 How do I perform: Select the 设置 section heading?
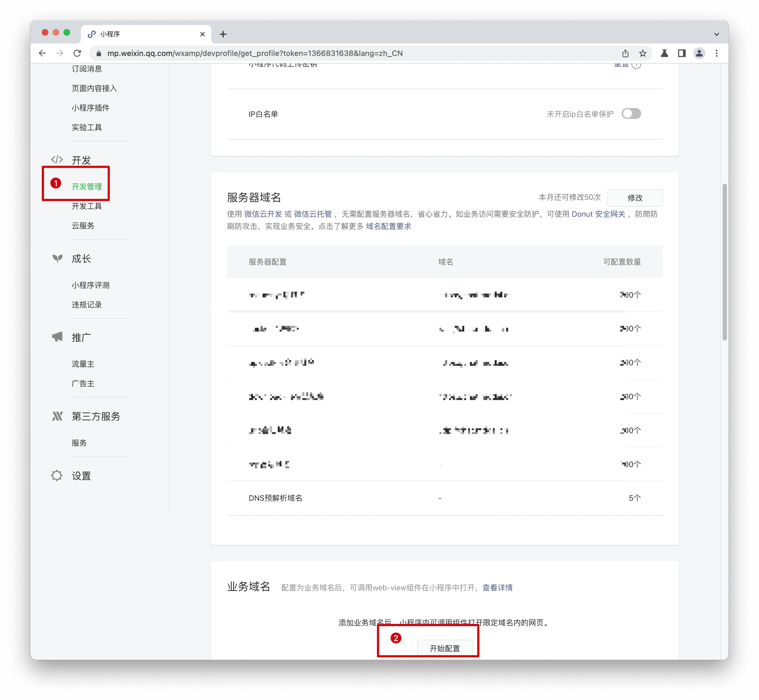tap(81, 476)
